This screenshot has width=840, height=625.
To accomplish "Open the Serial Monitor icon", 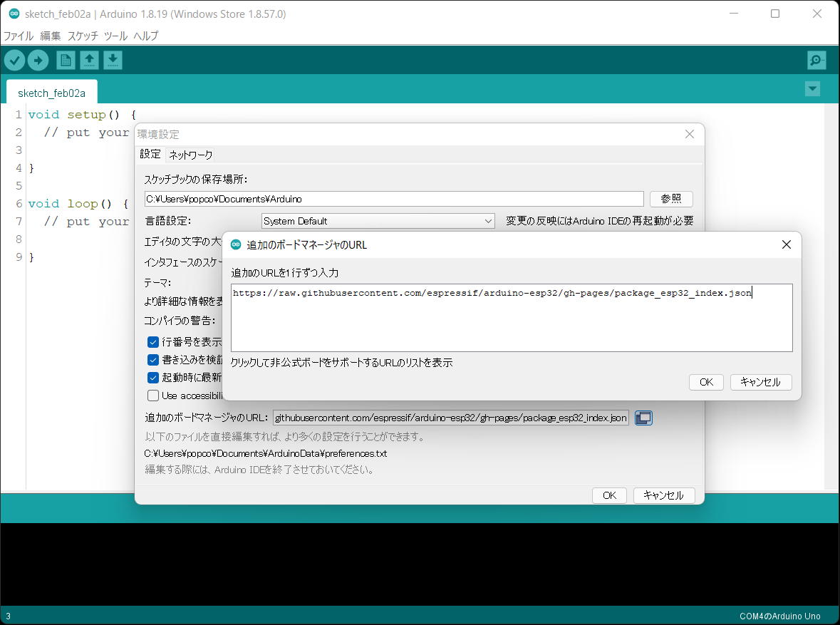I will pos(816,60).
